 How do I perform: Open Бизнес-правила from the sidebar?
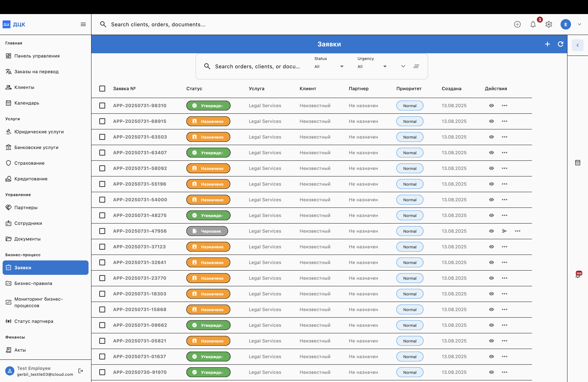click(x=33, y=283)
